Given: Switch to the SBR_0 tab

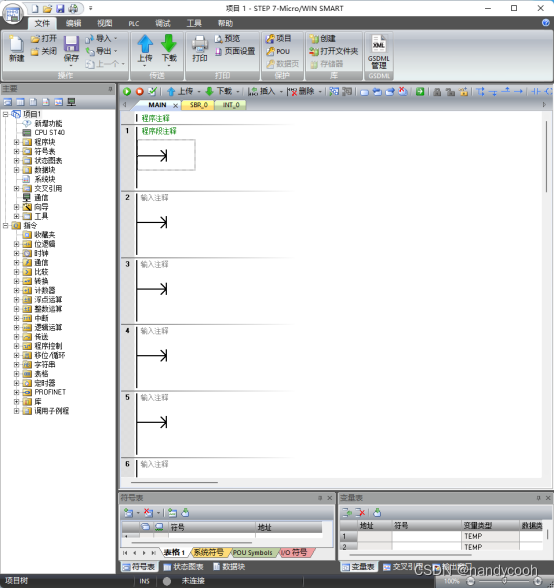Looking at the screenshot, I should [198, 105].
